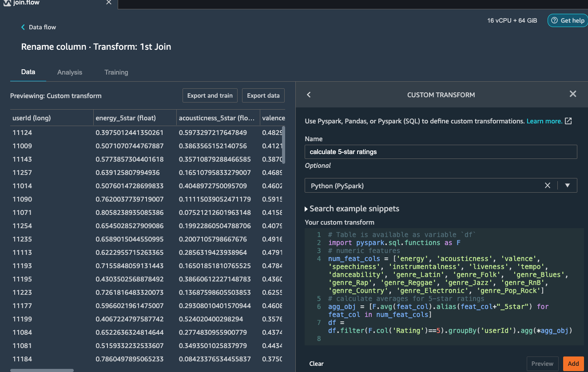
Task: Select userId cell 11199
Action: tap(22, 319)
